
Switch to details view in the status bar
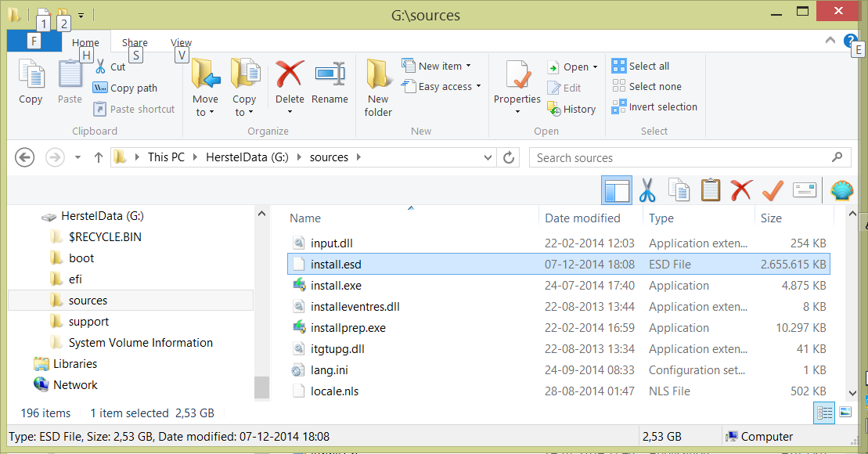(x=824, y=412)
